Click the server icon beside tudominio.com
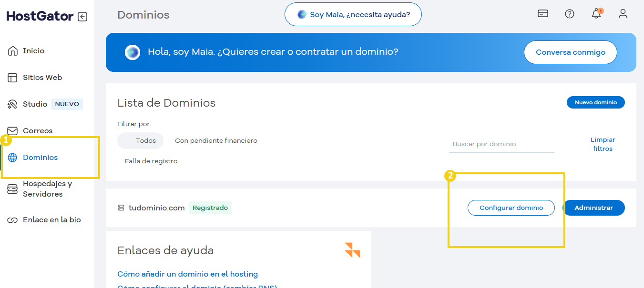This screenshot has height=288, width=644. pyautogui.click(x=121, y=208)
